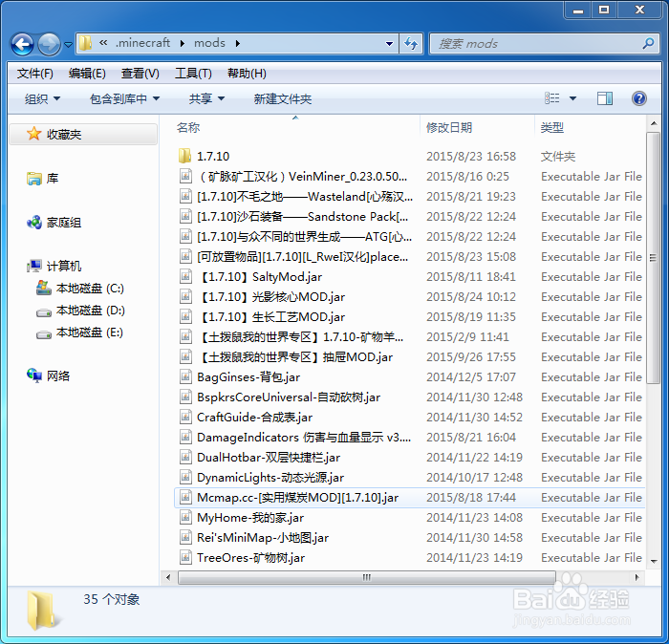
Task: Open the 编辑(E) menu
Action: click(x=87, y=74)
